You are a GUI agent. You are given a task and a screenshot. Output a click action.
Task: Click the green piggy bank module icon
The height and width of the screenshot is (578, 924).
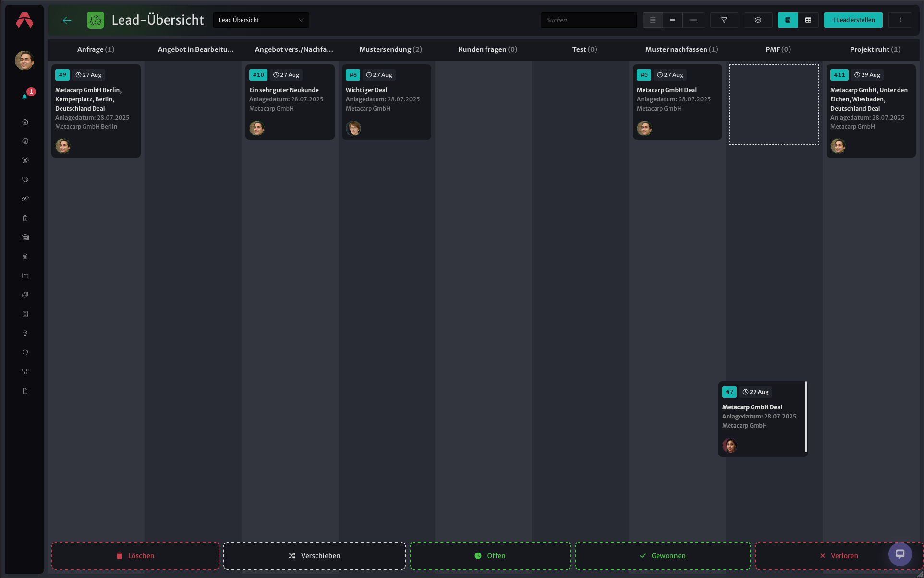pyautogui.click(x=96, y=20)
